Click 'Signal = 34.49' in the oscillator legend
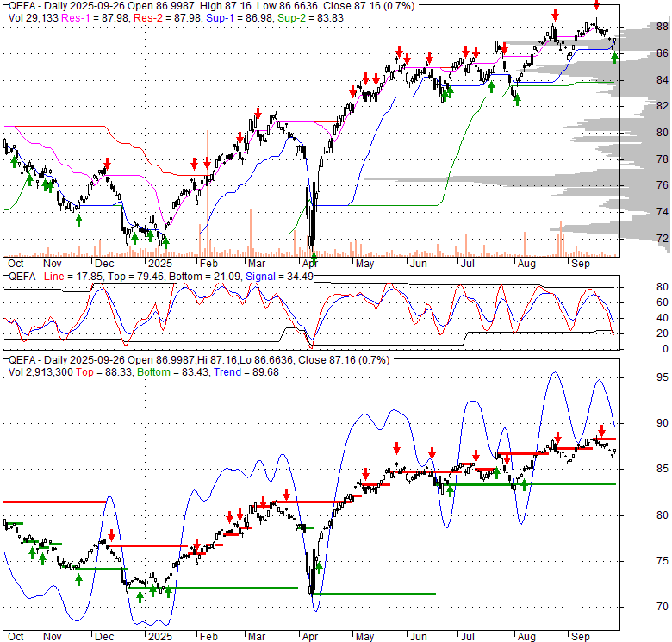The height and width of the screenshot is (642, 672). pyautogui.click(x=279, y=277)
